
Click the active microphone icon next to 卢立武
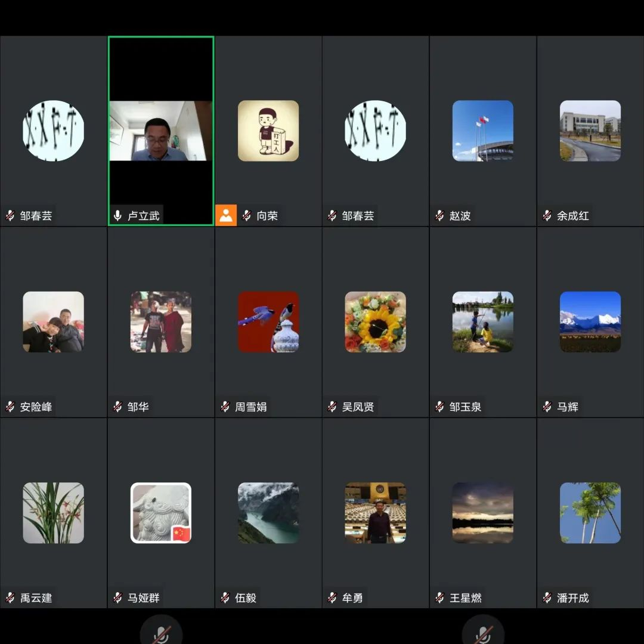coord(117,215)
